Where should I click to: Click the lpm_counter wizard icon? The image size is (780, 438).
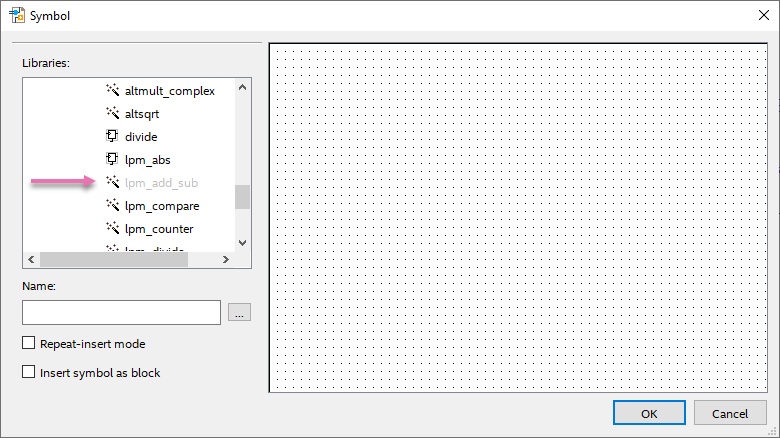[112, 228]
